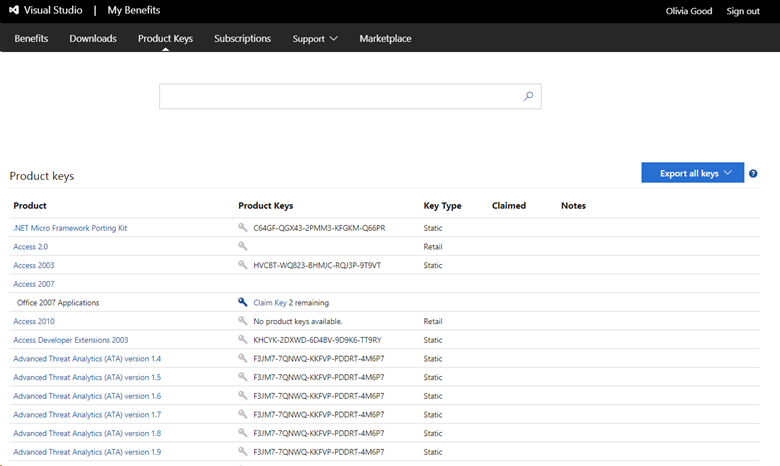This screenshot has width=780, height=466.
Task: Click into the product search field
Action: click(x=350, y=96)
